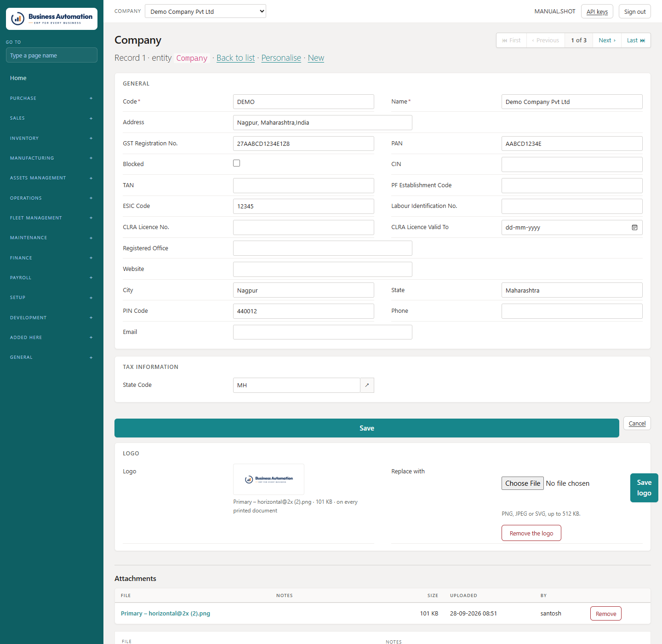Screen dimensions: 662x644
Task: Open the Personalise link
Action: click(x=281, y=58)
